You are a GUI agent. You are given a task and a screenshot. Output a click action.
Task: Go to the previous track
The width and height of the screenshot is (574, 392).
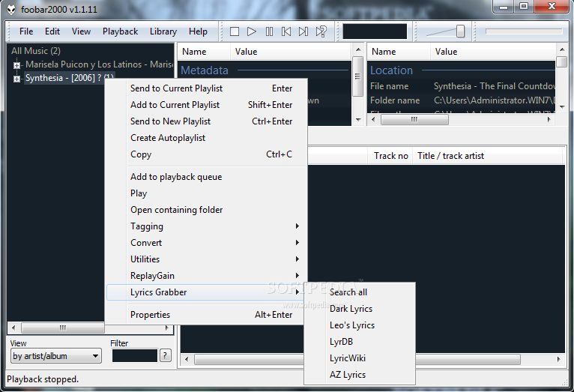[286, 31]
